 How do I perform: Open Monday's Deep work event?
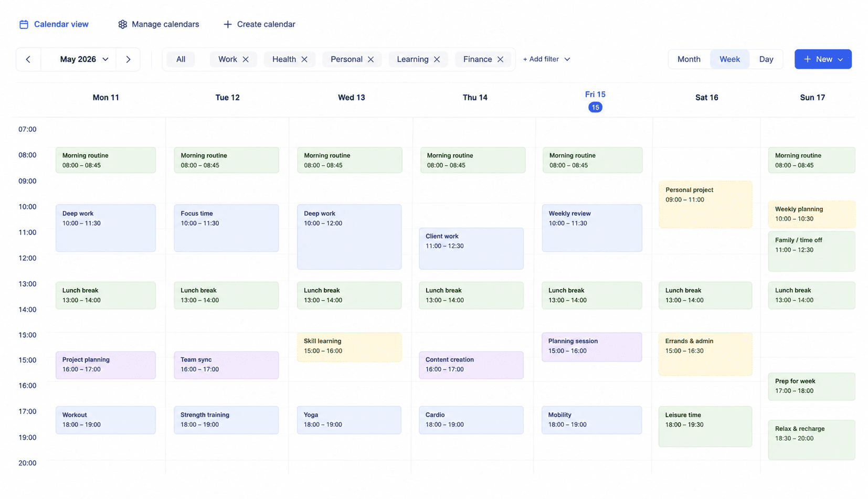[x=105, y=228]
